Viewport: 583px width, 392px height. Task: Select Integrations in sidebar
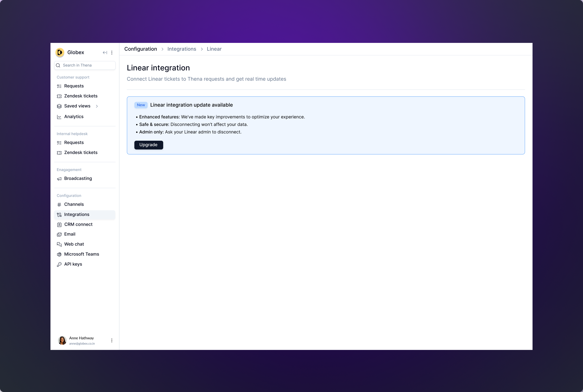pyautogui.click(x=85, y=214)
